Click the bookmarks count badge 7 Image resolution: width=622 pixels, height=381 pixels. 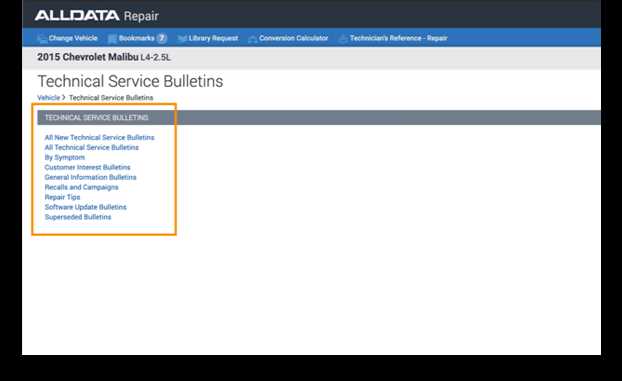click(x=161, y=38)
